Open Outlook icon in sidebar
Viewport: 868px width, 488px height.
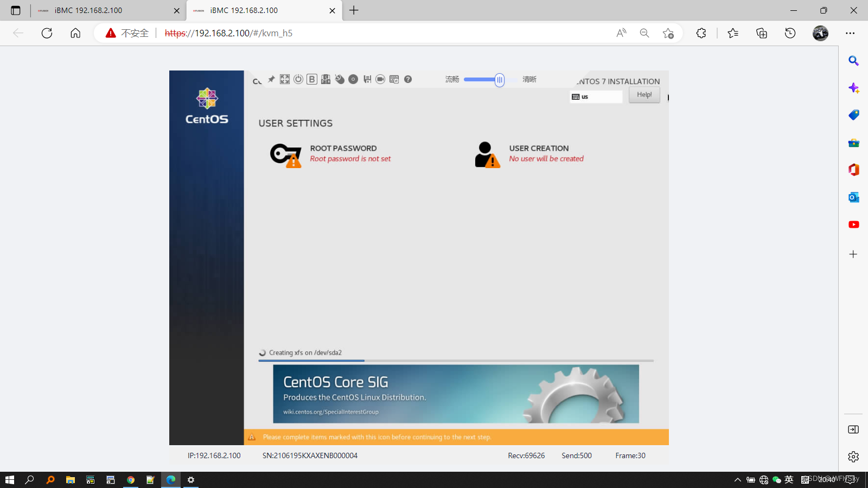pyautogui.click(x=853, y=197)
